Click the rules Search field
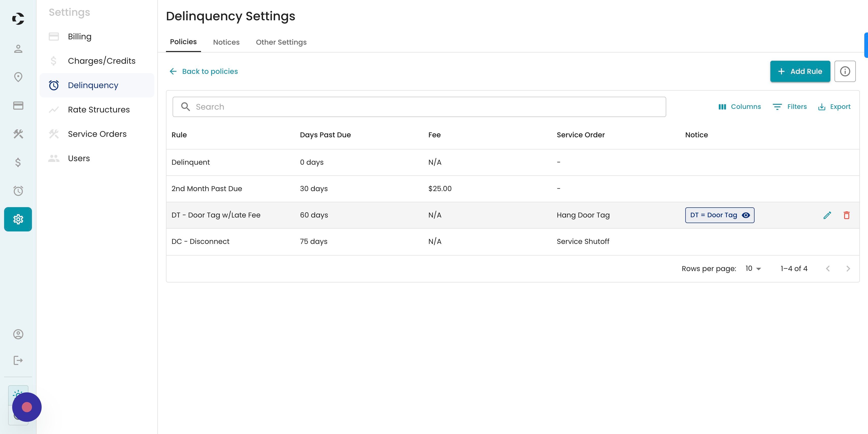This screenshot has width=868, height=434. pos(419,107)
